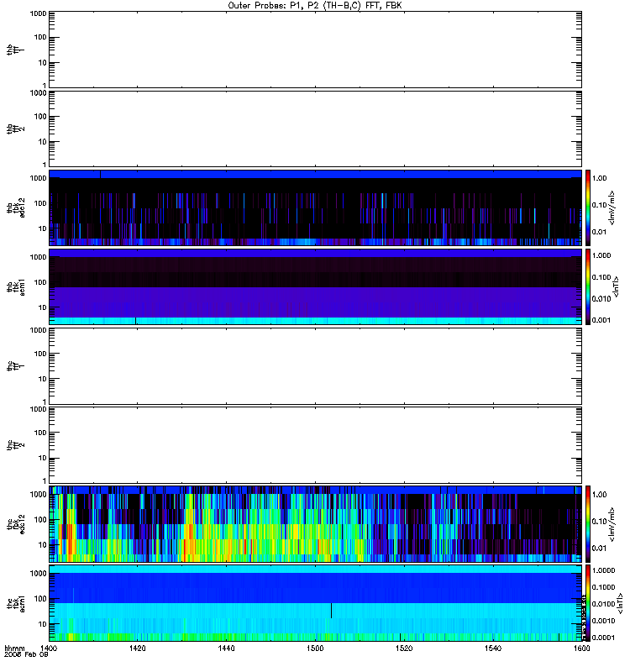Click the '1.0000' value on thc scm1 color bar
This screenshot has height=672, width=630.
603,570
